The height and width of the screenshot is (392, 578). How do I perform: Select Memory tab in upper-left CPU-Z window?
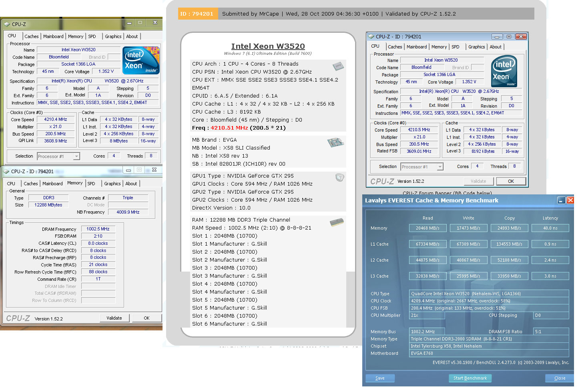pyautogui.click(x=76, y=36)
